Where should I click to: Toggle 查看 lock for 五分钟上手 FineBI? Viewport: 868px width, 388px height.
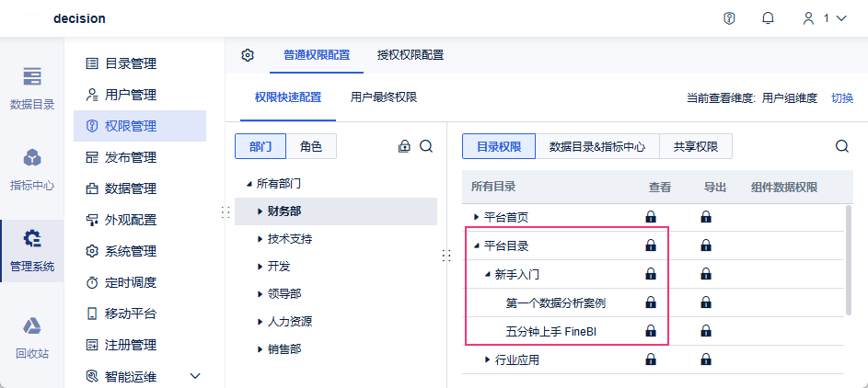click(651, 331)
